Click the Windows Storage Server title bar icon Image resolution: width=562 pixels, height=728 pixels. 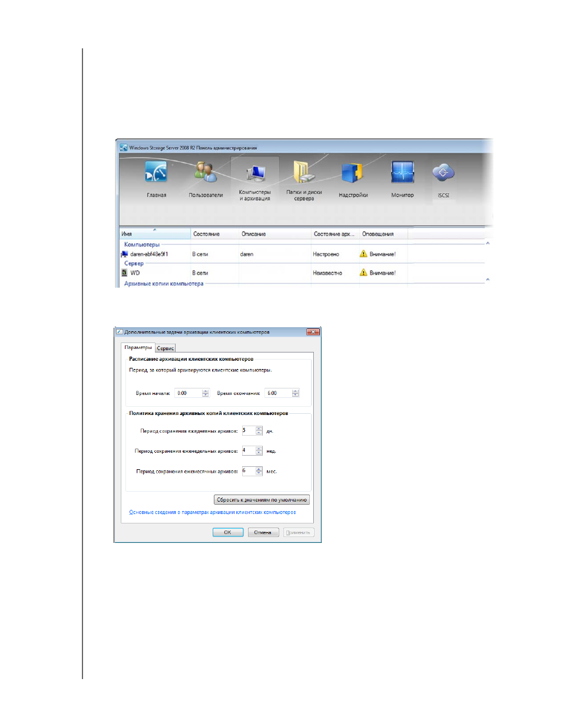pyautogui.click(x=124, y=147)
